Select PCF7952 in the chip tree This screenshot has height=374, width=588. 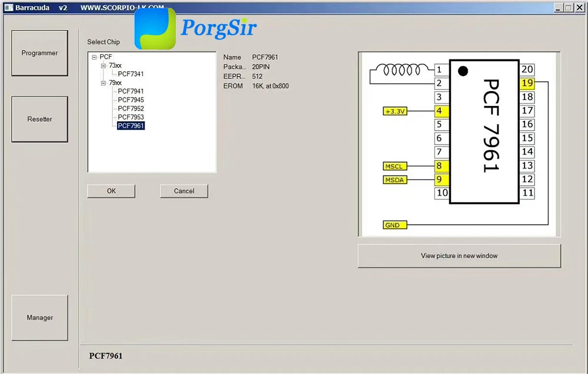[x=131, y=108]
